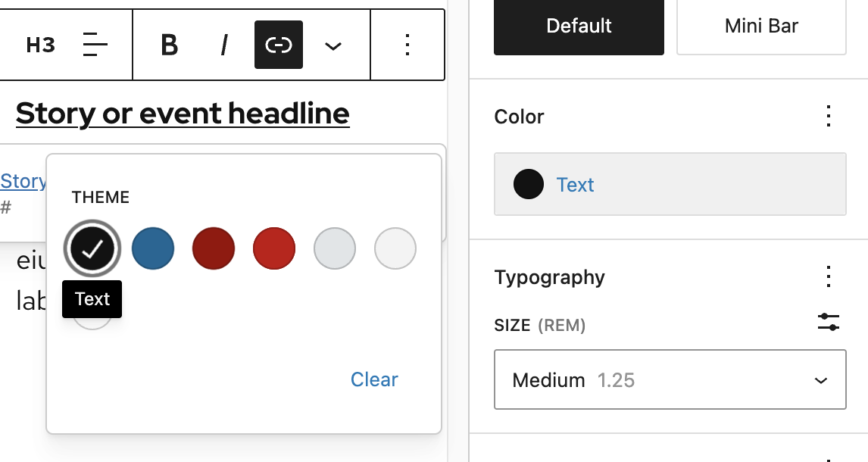Click the H3 heading level icon
The height and width of the screenshot is (462, 868).
(x=39, y=45)
